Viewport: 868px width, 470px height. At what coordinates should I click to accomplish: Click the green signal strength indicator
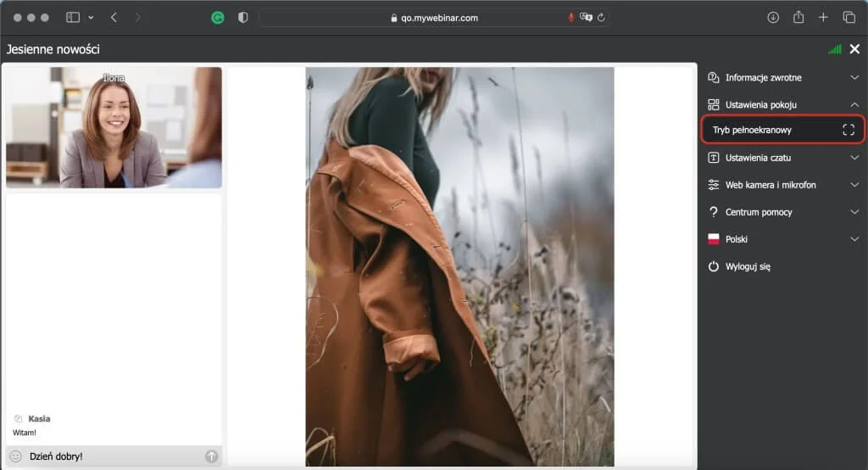835,49
